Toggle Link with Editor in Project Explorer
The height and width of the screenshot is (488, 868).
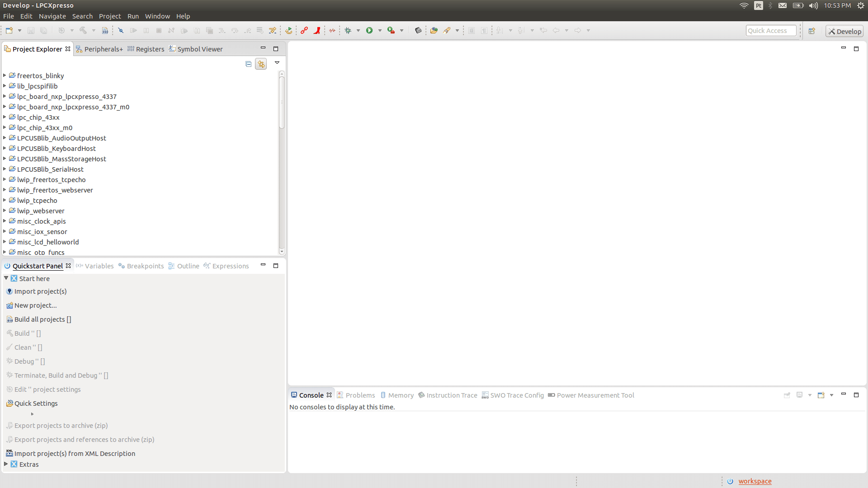click(x=261, y=64)
